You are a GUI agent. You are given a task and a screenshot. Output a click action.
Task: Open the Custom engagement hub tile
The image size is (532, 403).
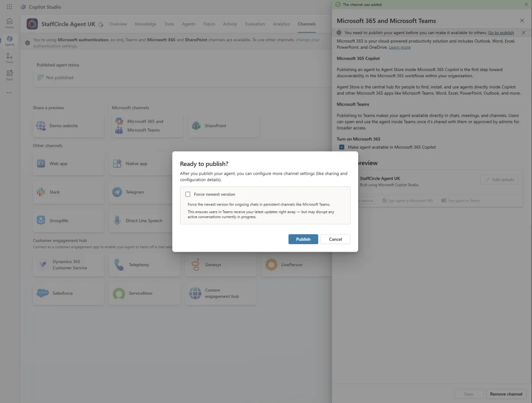tap(221, 293)
